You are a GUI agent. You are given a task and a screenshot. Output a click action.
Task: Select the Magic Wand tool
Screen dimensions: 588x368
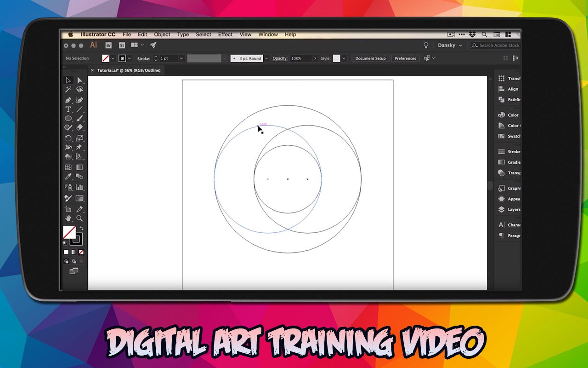tap(68, 90)
